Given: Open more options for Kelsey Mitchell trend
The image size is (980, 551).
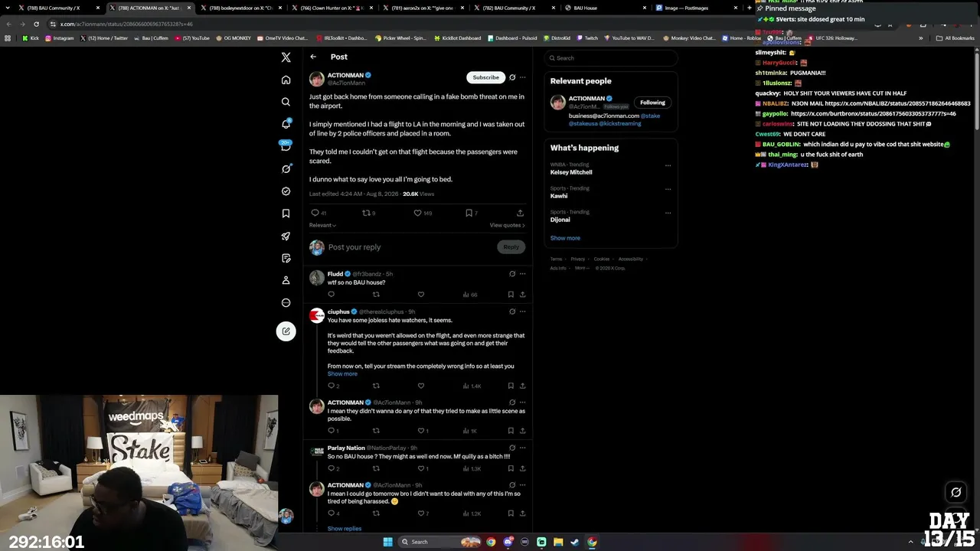Looking at the screenshot, I should coord(668,165).
